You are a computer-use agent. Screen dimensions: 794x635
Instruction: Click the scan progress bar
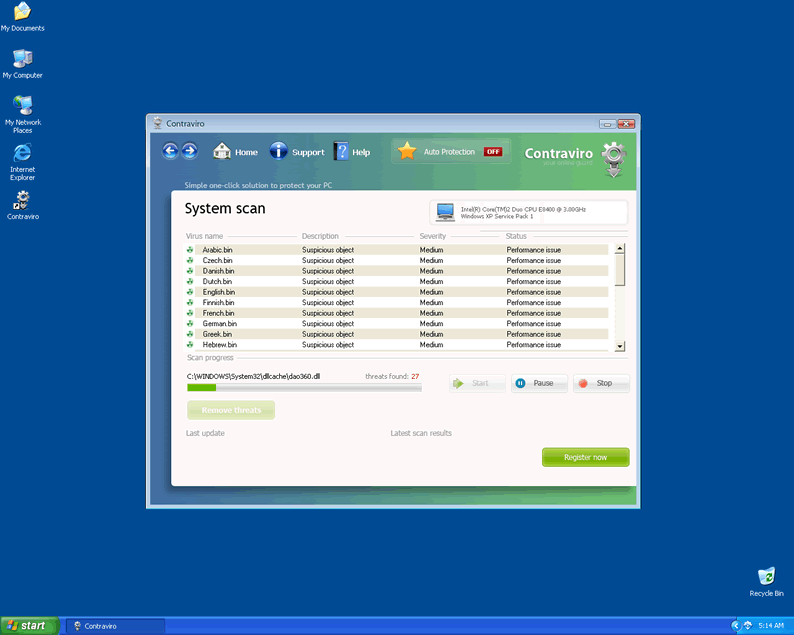pos(304,387)
